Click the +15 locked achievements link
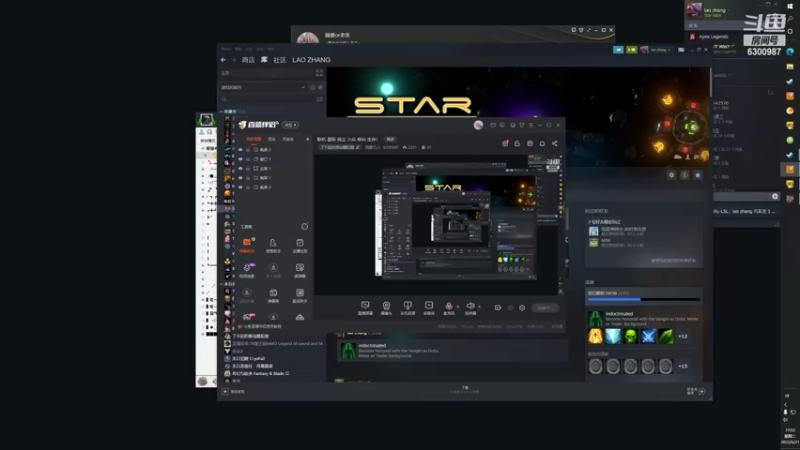The height and width of the screenshot is (450, 800). [683, 366]
